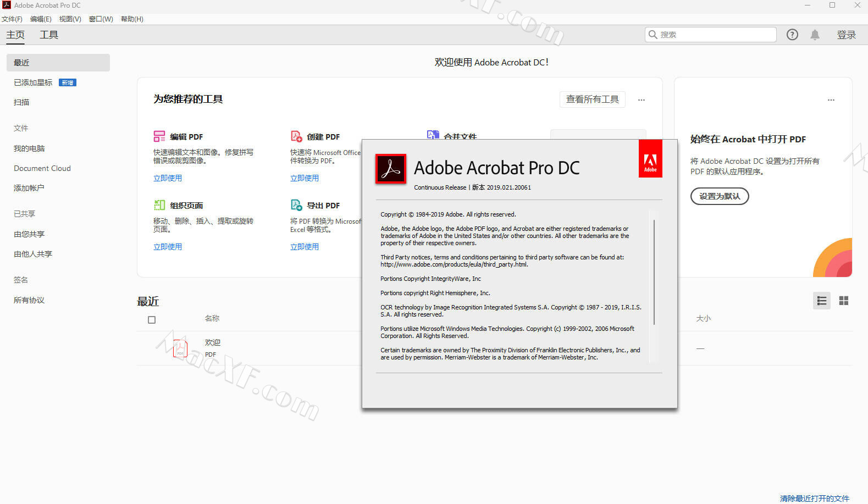The image size is (868, 504).
Task: Click the Acrobat logo in About dialog
Action: 391,168
